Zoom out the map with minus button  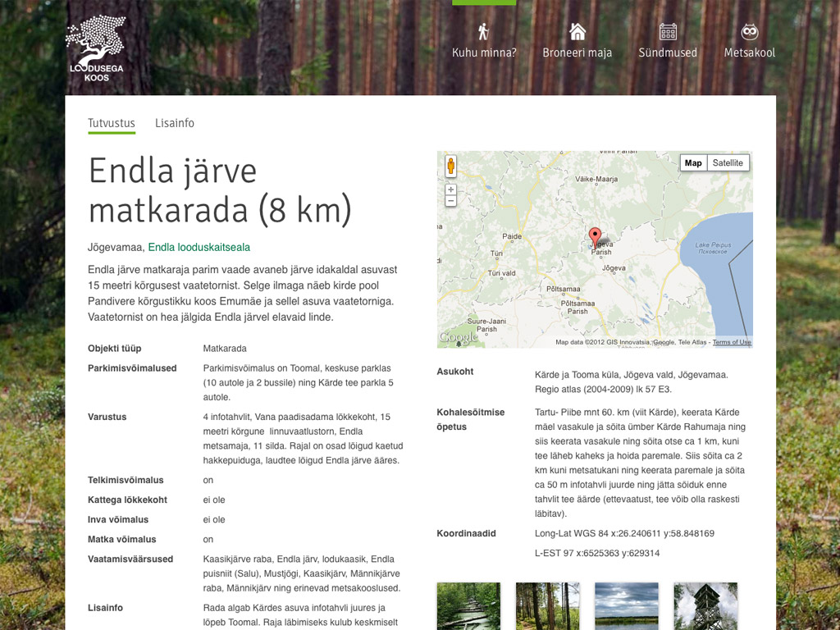pyautogui.click(x=450, y=201)
